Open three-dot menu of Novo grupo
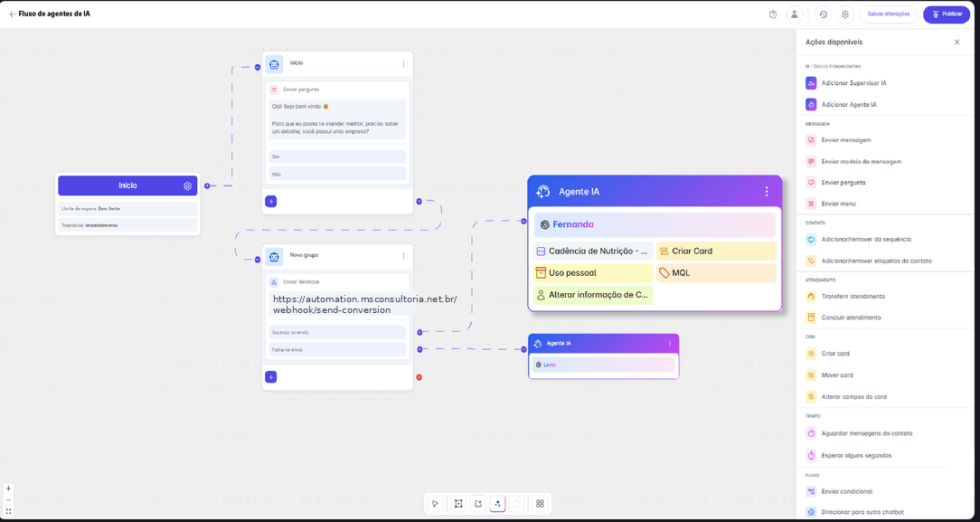The width and height of the screenshot is (980, 522). 403,256
